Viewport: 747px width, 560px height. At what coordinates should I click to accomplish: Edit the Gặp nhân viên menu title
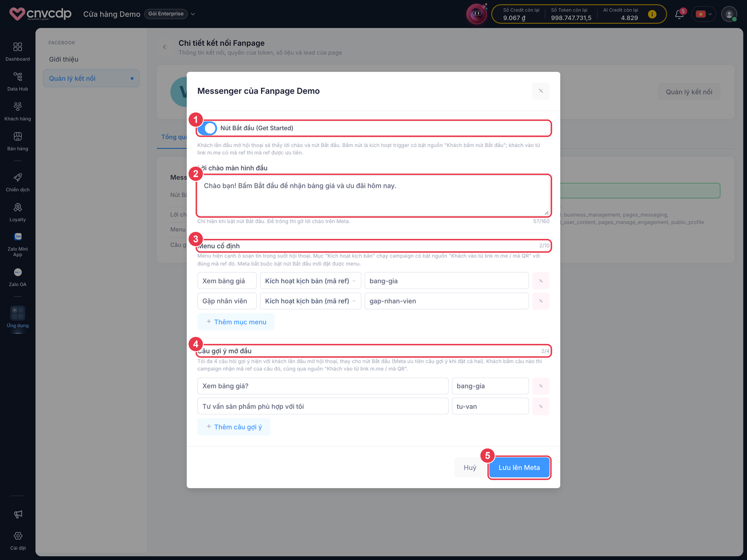pyautogui.click(x=227, y=301)
